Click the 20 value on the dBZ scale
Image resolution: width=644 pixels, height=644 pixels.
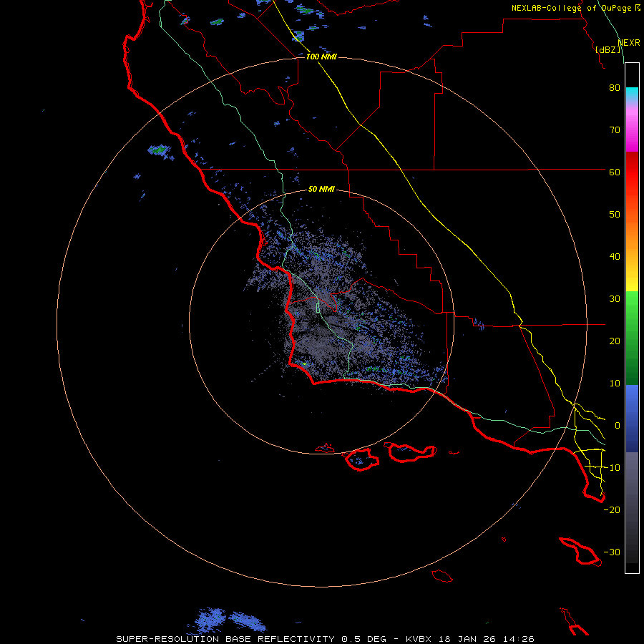point(615,341)
